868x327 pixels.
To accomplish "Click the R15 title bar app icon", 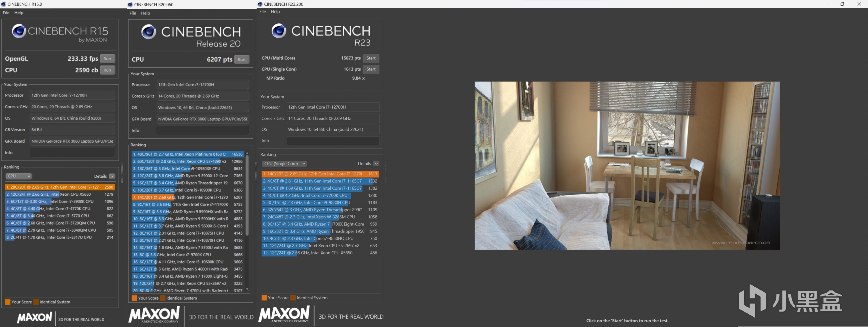I will click(x=3, y=4).
